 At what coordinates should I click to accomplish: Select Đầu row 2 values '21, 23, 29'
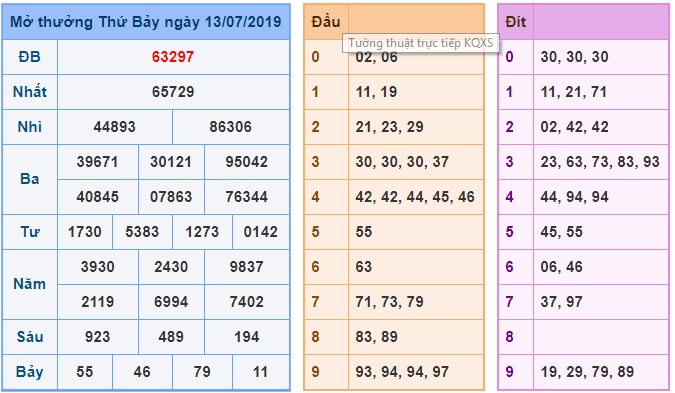[x=390, y=127]
